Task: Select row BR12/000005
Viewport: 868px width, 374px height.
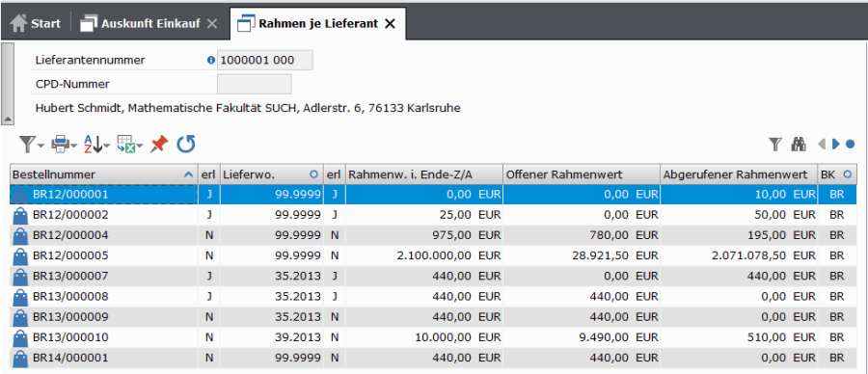Action: tap(433, 255)
